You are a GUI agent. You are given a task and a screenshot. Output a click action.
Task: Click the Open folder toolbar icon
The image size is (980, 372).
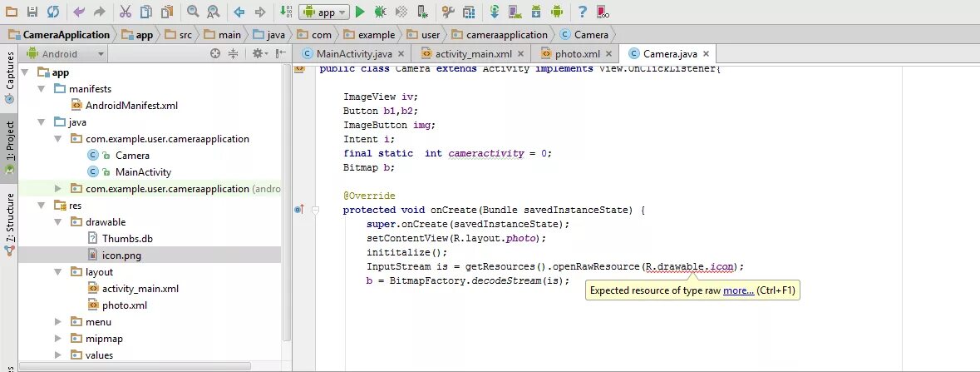[x=12, y=12]
